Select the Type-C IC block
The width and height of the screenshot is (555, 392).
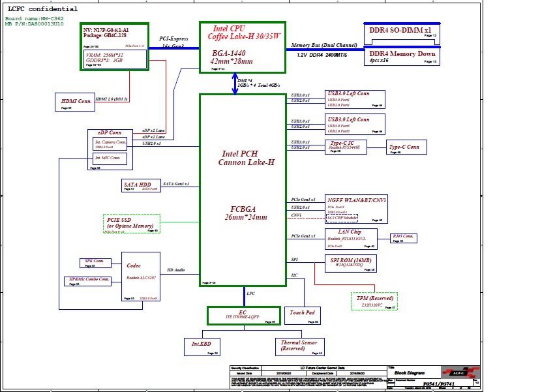pos(346,147)
